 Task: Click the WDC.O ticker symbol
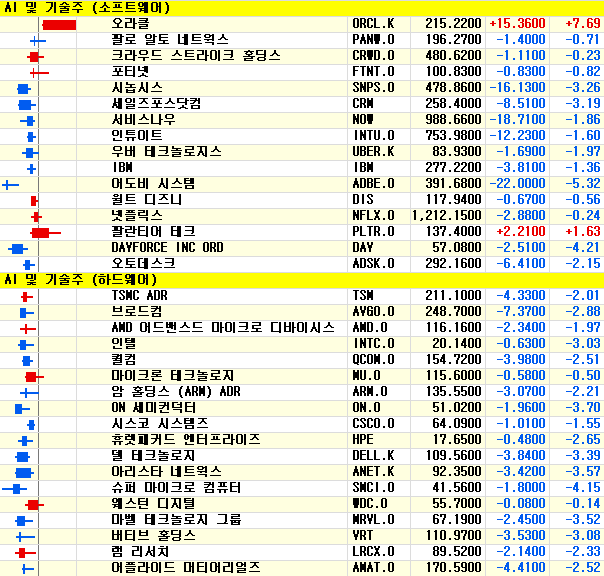[369, 503]
